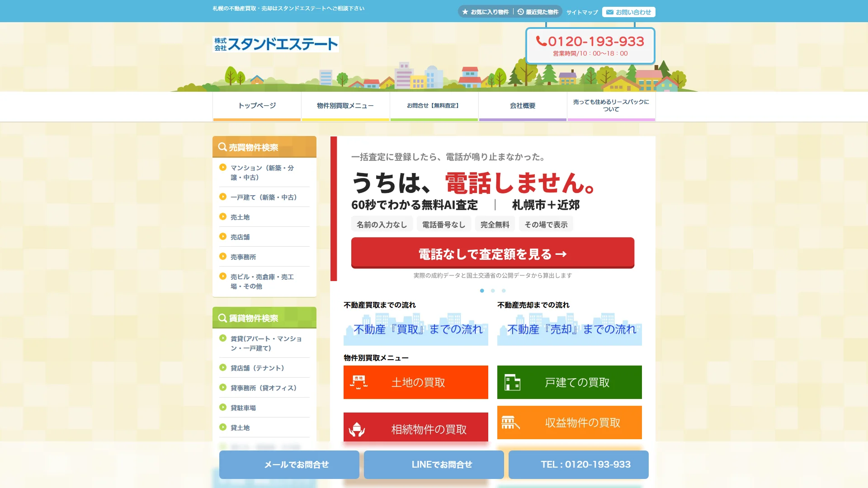Click the TEL: 0120-193-933 bottom button
The width and height of the screenshot is (868, 488).
click(579, 465)
